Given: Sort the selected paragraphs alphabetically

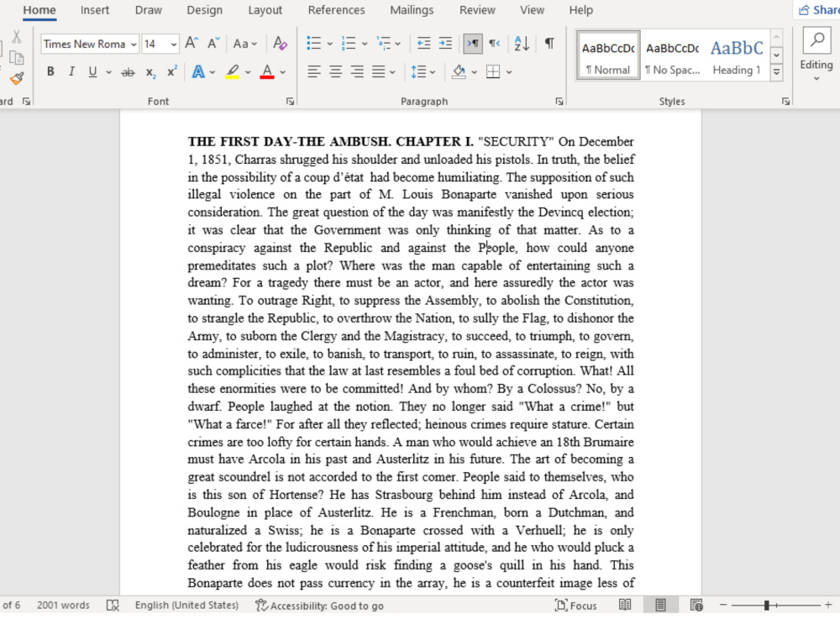Looking at the screenshot, I should [522, 44].
